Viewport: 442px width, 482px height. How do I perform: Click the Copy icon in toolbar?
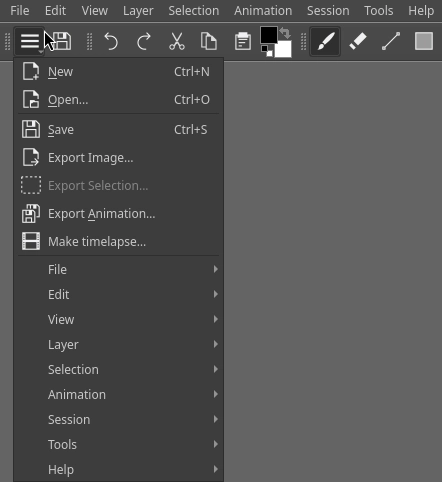point(209,41)
